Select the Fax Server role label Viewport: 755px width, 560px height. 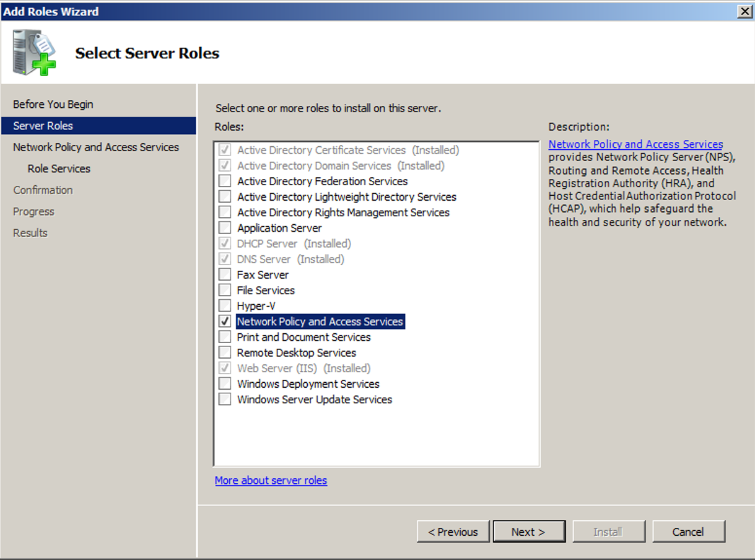(263, 274)
